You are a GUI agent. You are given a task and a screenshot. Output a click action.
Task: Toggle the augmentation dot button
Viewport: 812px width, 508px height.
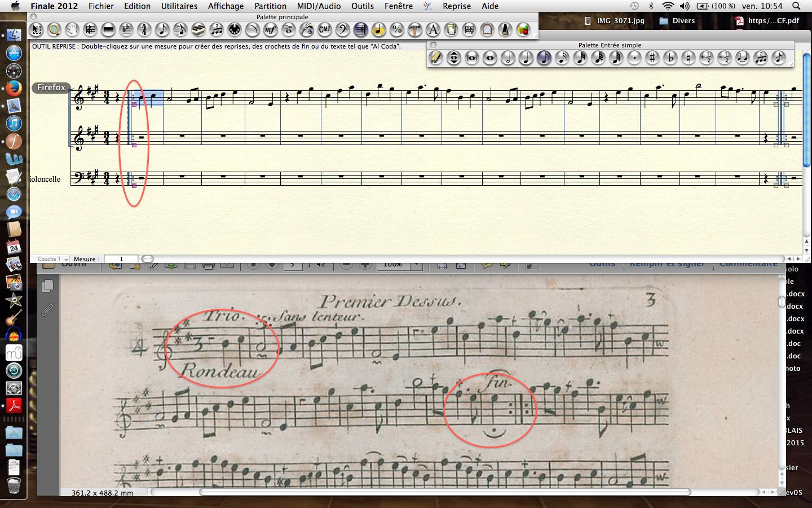(x=634, y=58)
